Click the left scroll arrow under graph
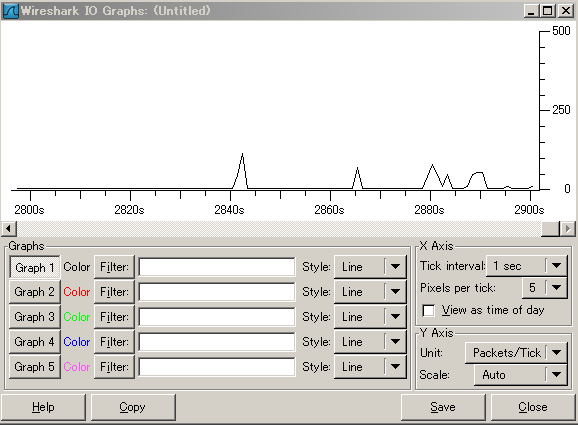The image size is (578, 425). [x=9, y=229]
